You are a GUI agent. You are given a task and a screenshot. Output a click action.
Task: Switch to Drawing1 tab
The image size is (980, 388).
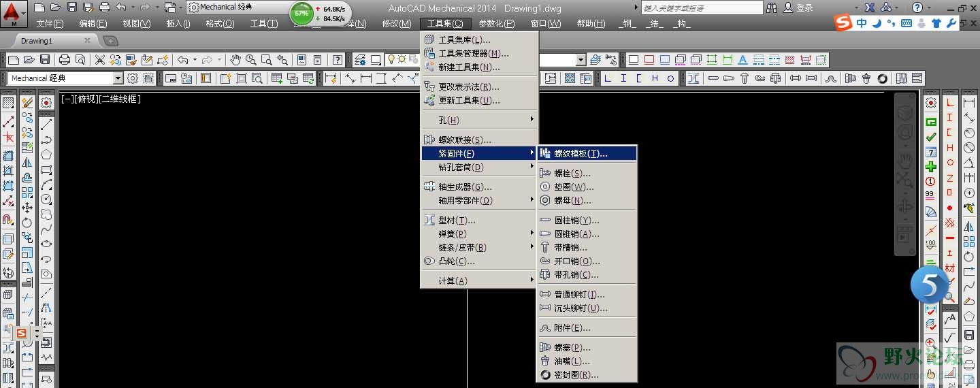36,41
